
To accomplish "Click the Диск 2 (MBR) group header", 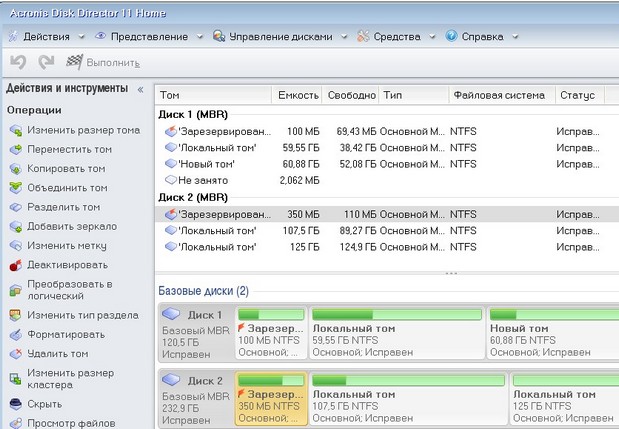I will click(x=193, y=197).
